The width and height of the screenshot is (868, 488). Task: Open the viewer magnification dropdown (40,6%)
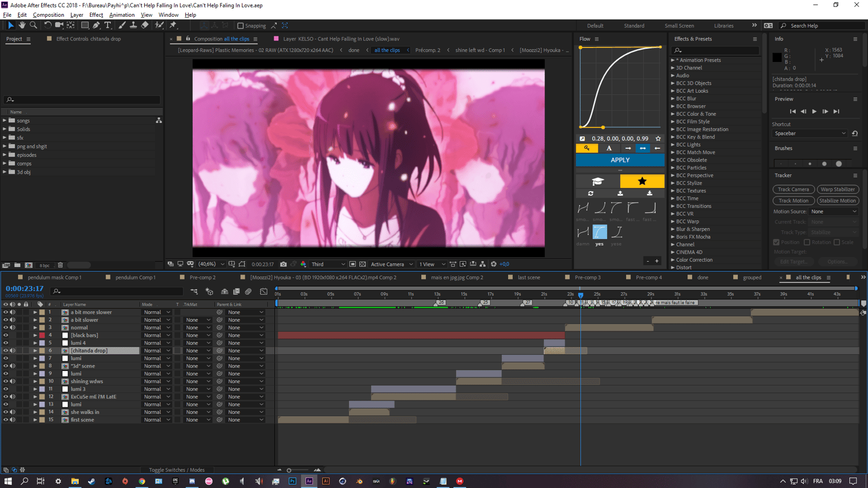pos(211,264)
